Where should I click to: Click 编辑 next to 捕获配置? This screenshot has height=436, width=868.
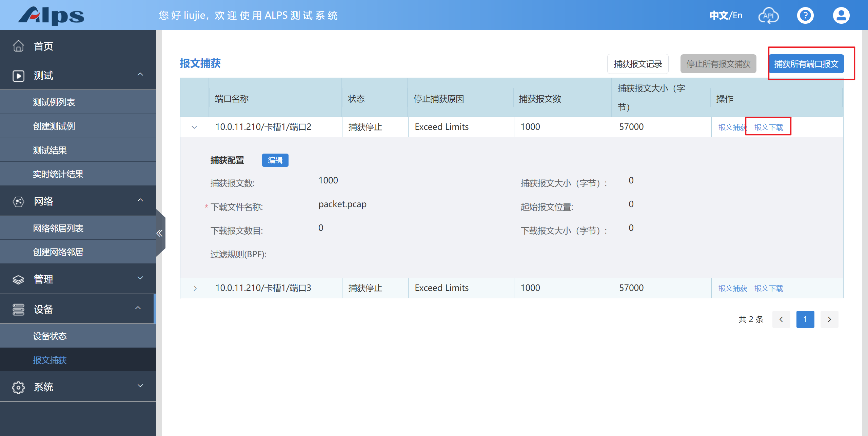275,160
